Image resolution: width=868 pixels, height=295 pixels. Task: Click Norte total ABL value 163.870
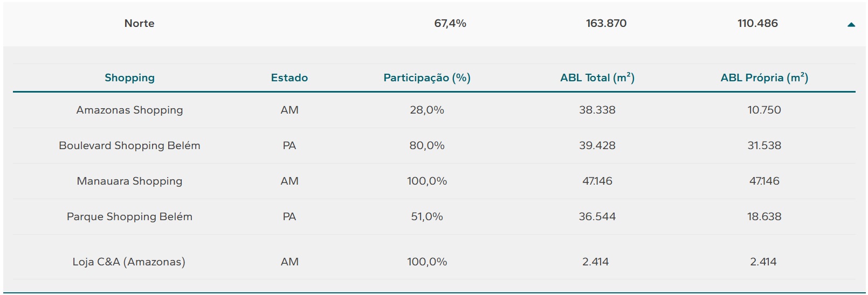[x=606, y=23]
